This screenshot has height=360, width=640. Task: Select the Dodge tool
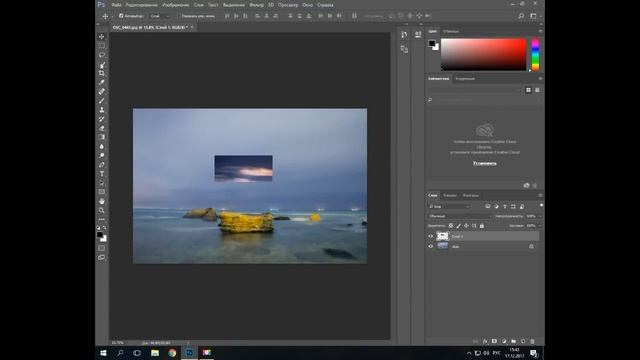click(x=102, y=156)
